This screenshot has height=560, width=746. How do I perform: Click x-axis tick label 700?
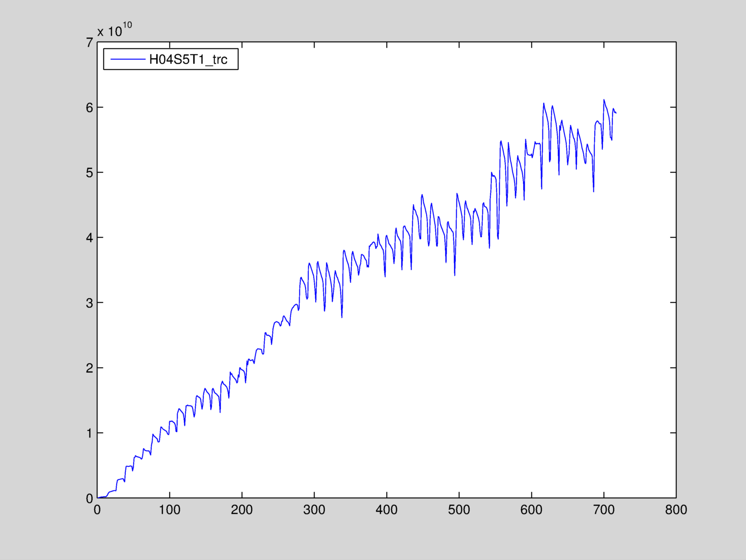tap(604, 510)
